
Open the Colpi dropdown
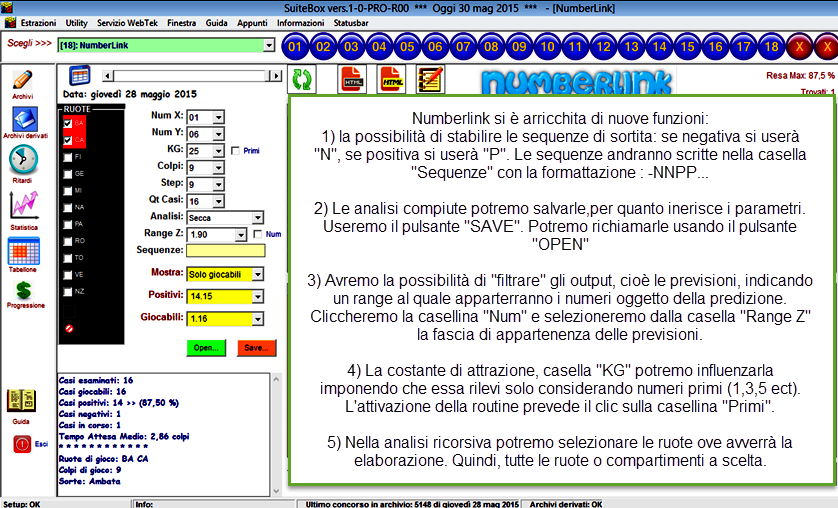pos(219,168)
